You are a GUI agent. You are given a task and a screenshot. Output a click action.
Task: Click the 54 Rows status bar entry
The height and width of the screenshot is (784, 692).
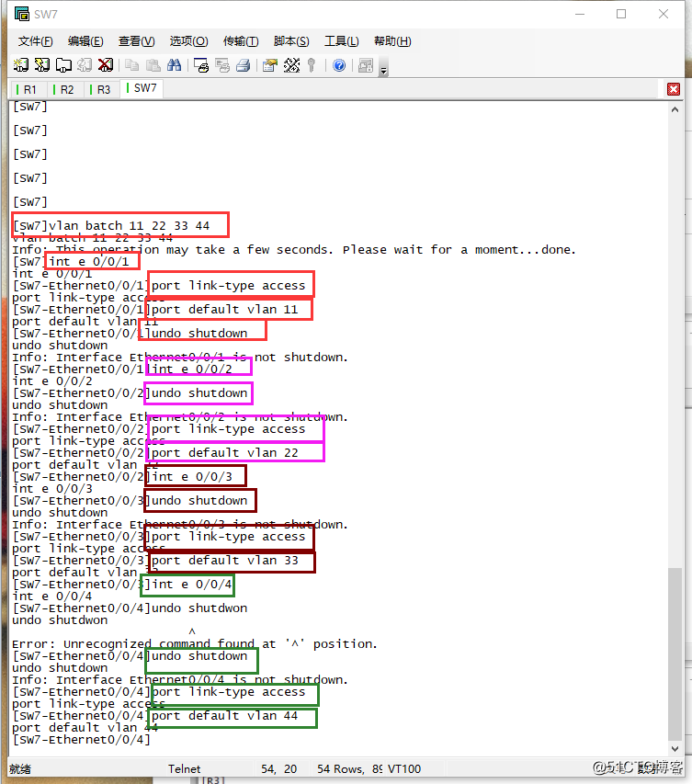click(x=349, y=768)
